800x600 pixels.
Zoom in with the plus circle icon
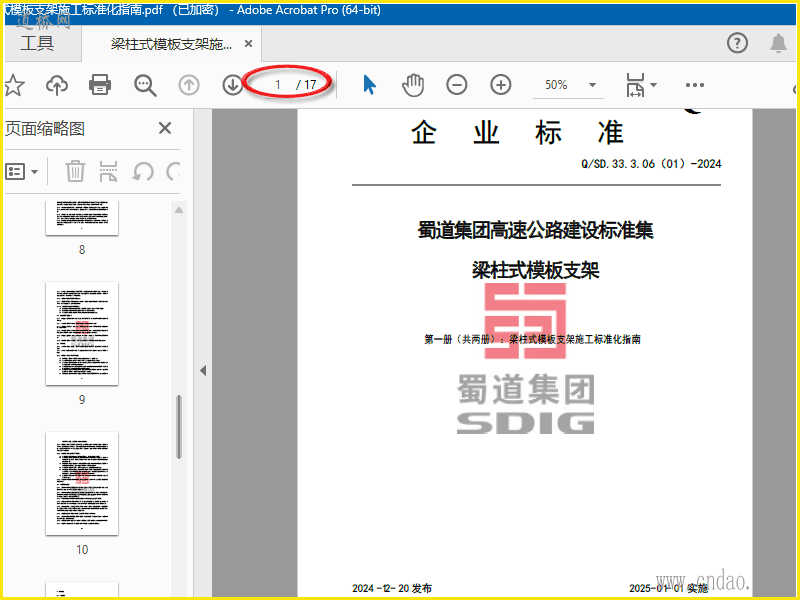[x=501, y=85]
